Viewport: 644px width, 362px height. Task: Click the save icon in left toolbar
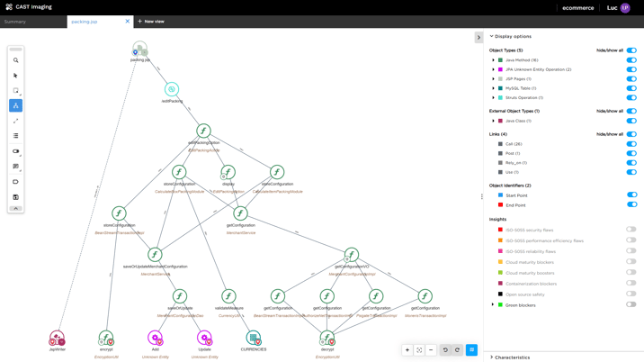(15, 197)
